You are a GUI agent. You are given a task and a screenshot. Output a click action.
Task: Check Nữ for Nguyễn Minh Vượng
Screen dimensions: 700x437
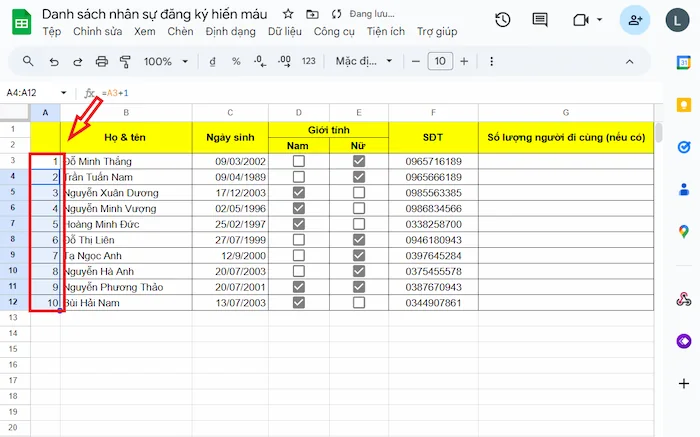point(359,208)
